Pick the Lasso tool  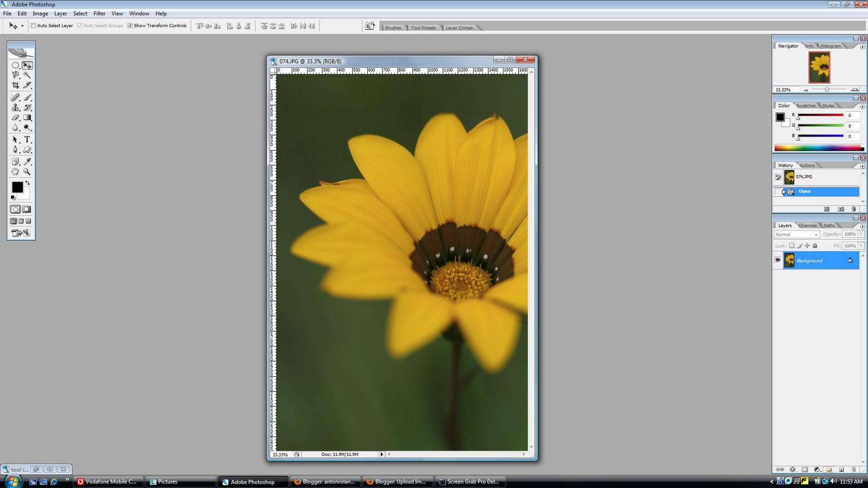(15, 75)
